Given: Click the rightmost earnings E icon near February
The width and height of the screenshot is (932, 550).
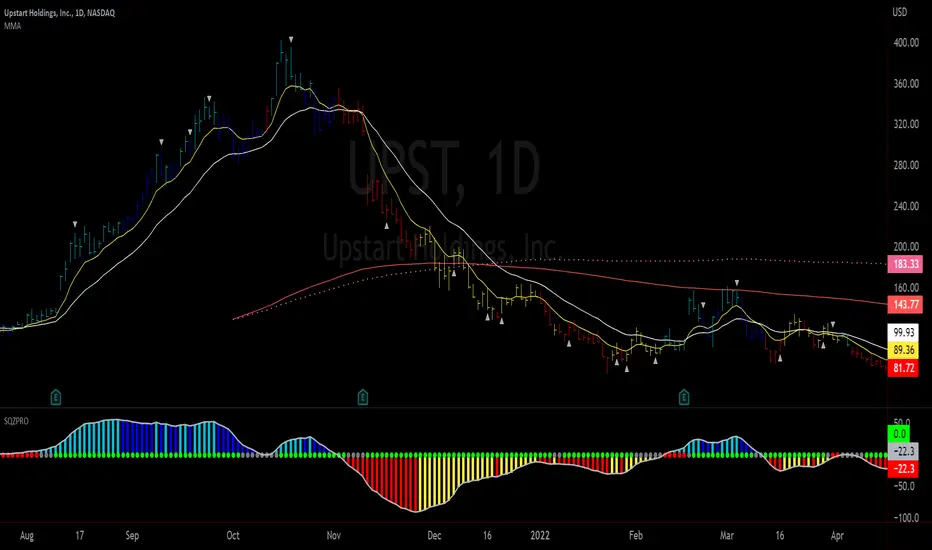Looking at the screenshot, I should pyautogui.click(x=684, y=397).
